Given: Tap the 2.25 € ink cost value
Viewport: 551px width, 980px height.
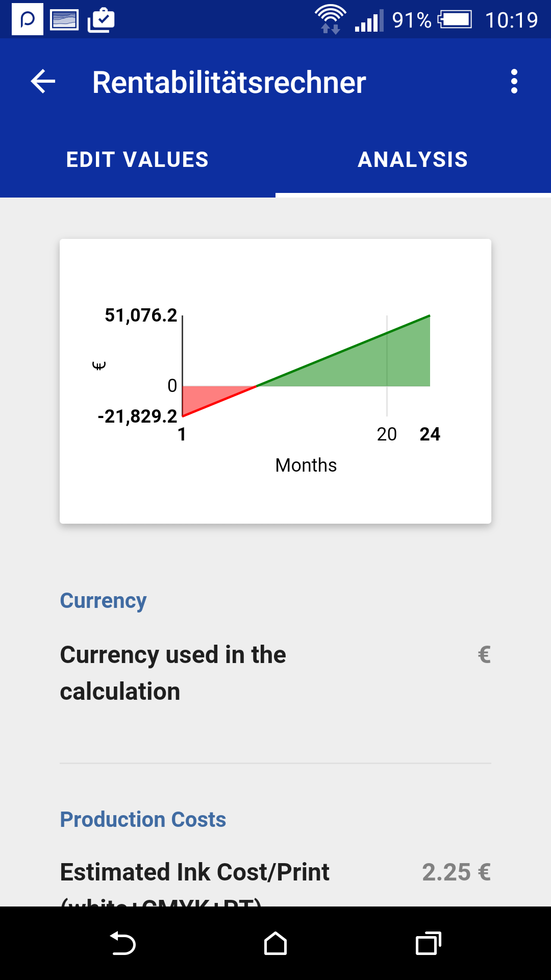Looking at the screenshot, I should click(x=456, y=872).
